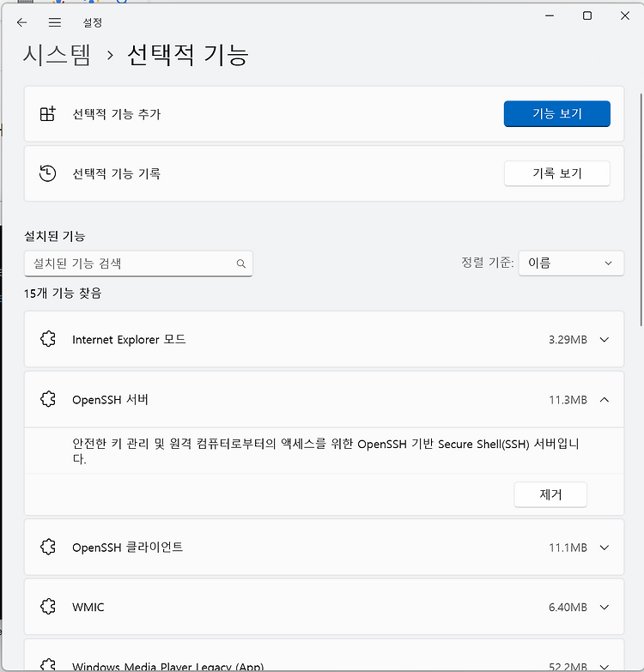Click the 15개 기능 찾음 text

63,294
